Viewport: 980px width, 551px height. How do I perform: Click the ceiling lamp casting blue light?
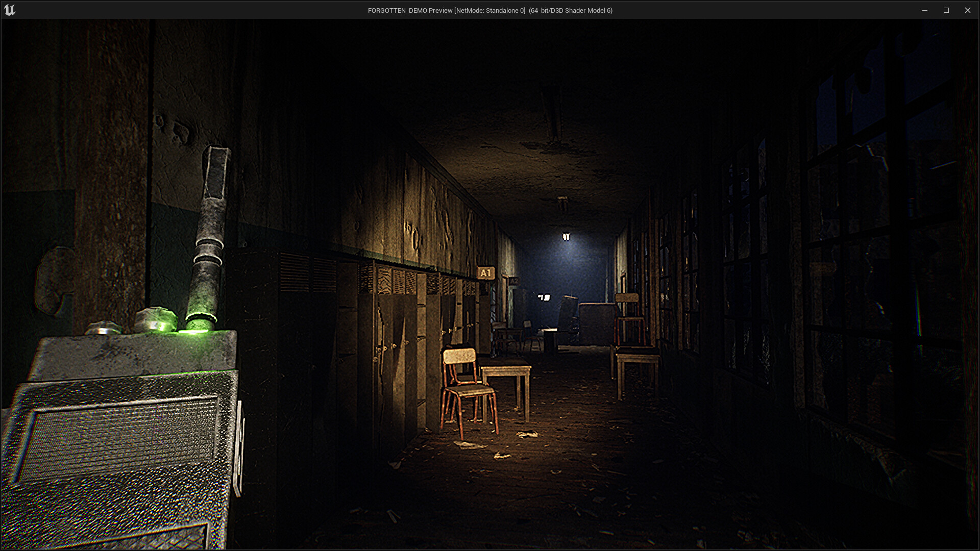pyautogui.click(x=567, y=235)
